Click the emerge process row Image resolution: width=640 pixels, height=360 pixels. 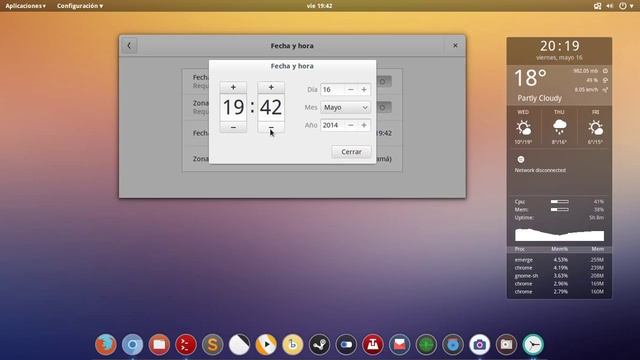coord(559,260)
